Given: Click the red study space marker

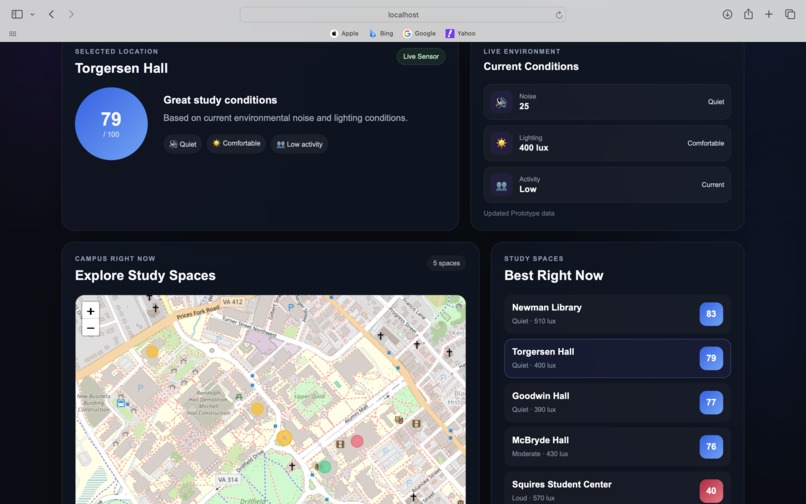Looking at the screenshot, I should click(357, 441).
